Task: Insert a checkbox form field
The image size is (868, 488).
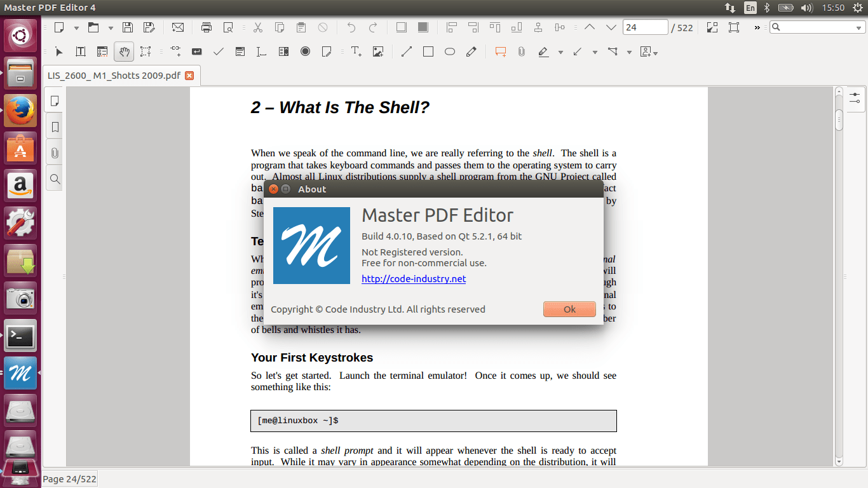Action: click(219, 51)
